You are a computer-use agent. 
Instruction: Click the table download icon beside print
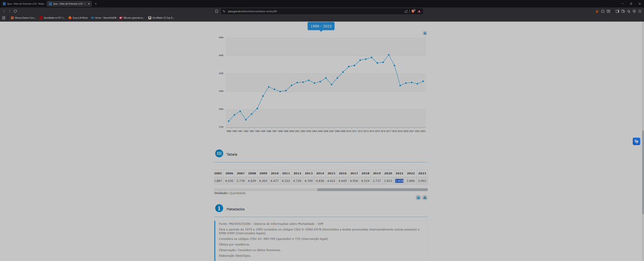[425, 198]
